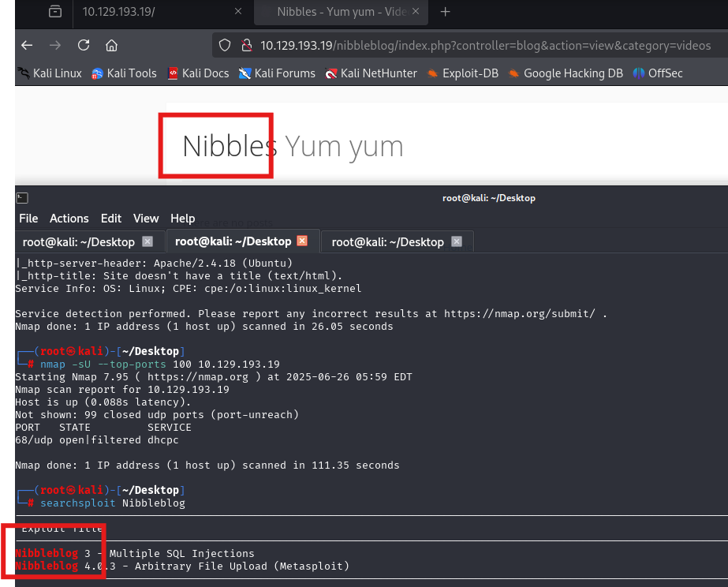Click the 'searchsploit Nibbleblog' command

[113, 503]
